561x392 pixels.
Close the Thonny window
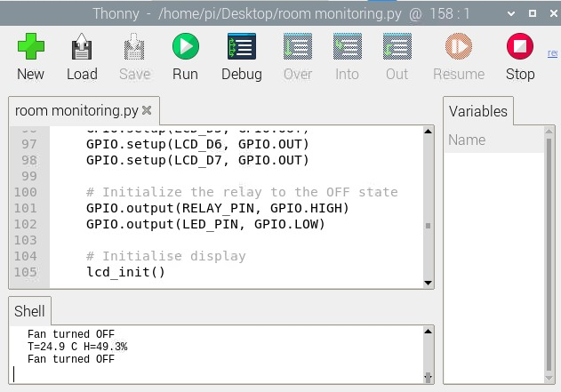(554, 13)
